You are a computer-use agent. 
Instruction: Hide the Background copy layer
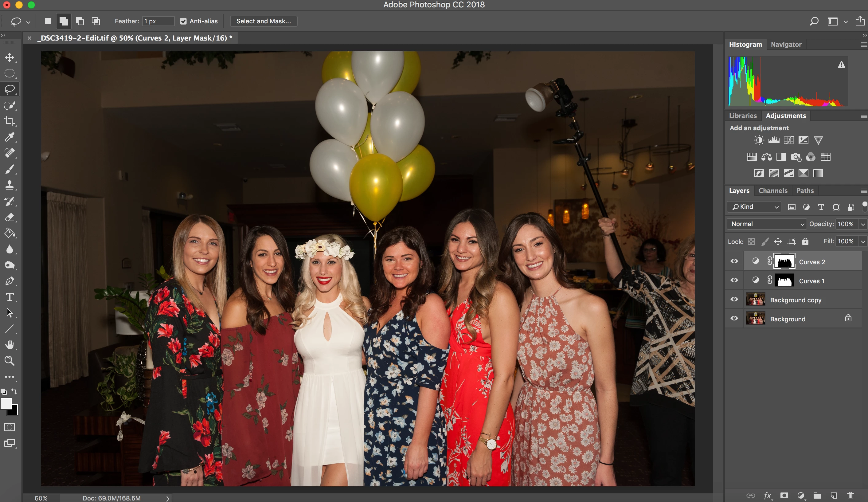tap(734, 299)
